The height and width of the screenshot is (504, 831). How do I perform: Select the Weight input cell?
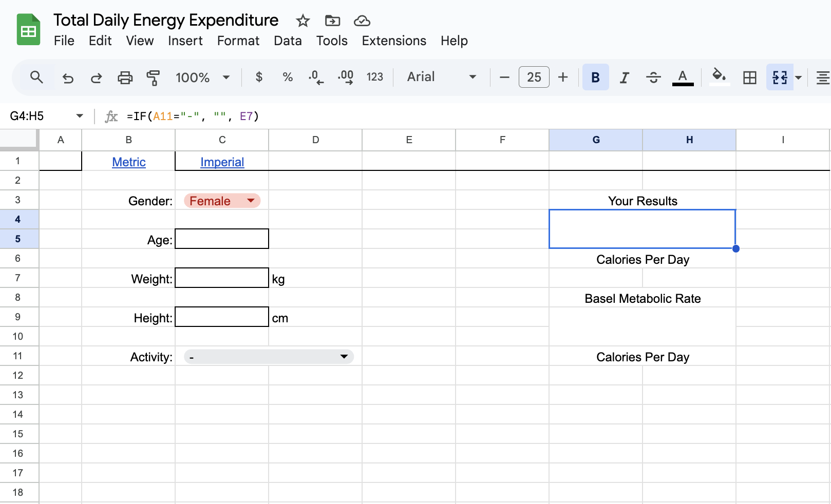(x=222, y=278)
